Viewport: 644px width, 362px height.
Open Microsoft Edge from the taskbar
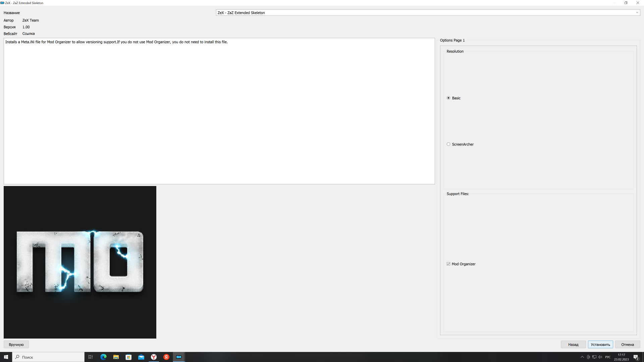[103, 357]
